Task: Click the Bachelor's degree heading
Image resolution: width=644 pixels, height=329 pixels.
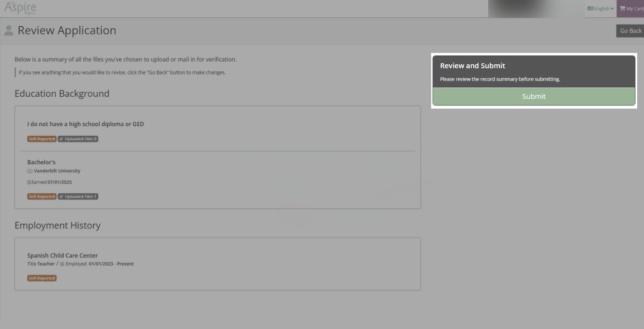Action: point(41,162)
